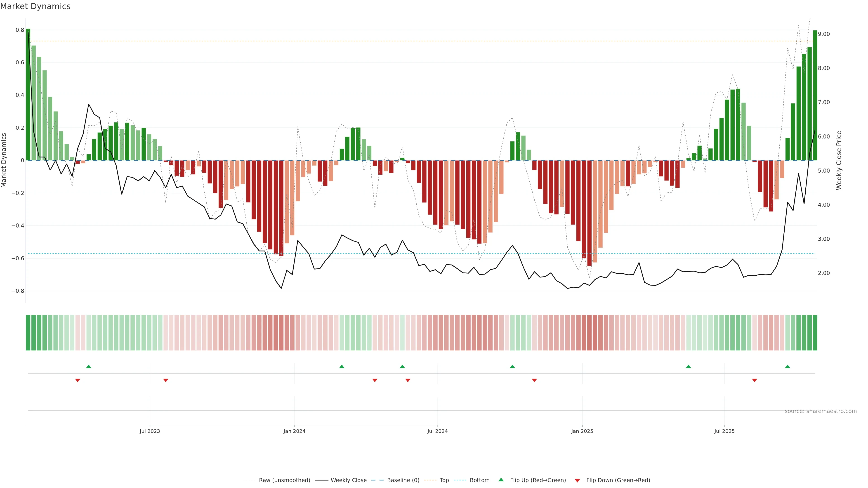Click the rightmost red flip-down triangle marker
Image resolution: width=868 pixels, height=488 pixels.
755,380
